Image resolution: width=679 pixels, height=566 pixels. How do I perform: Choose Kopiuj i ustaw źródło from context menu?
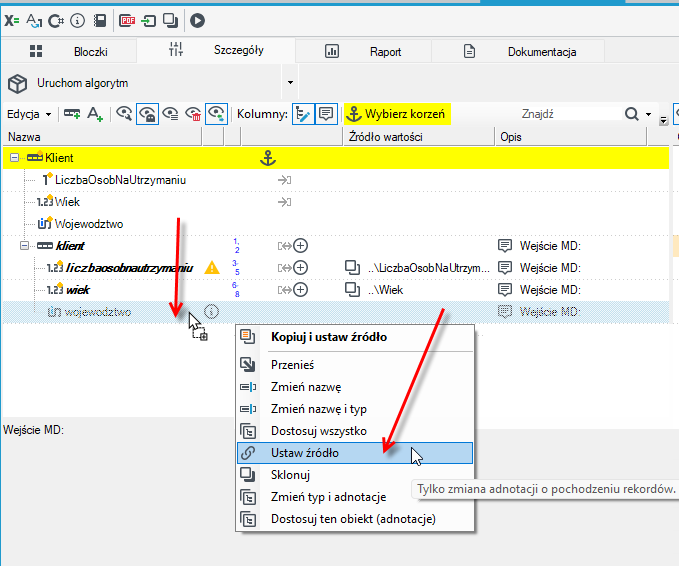355,337
